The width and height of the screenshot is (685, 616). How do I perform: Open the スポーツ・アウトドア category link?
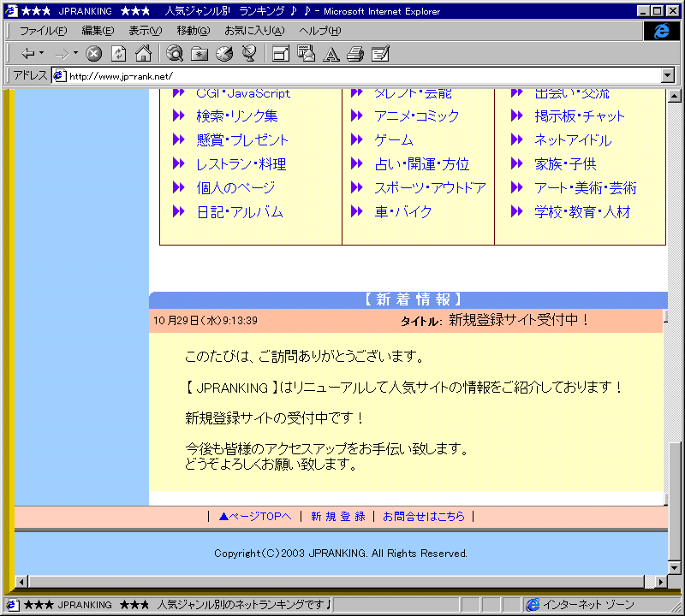pyautogui.click(x=431, y=188)
